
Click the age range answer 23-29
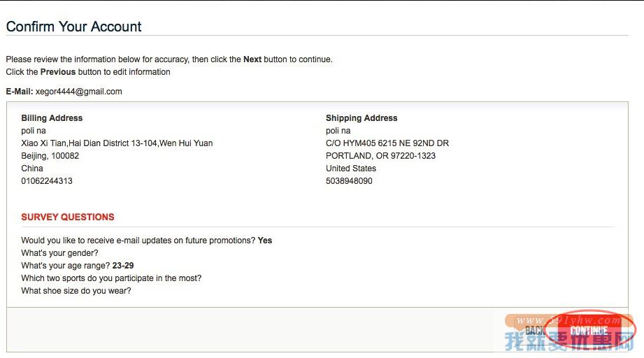123,266
